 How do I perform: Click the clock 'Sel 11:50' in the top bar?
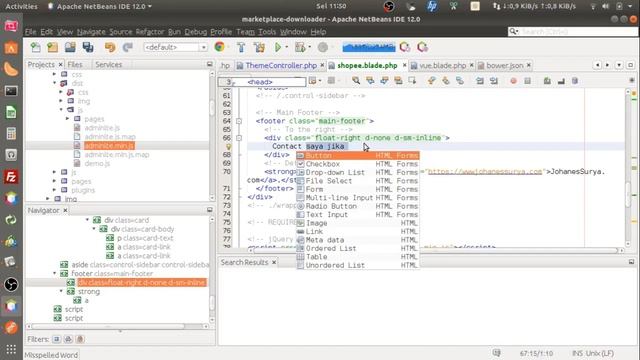point(331,7)
